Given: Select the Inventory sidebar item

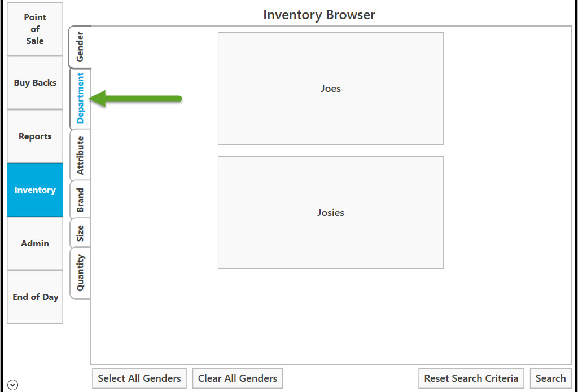Looking at the screenshot, I should point(35,190).
